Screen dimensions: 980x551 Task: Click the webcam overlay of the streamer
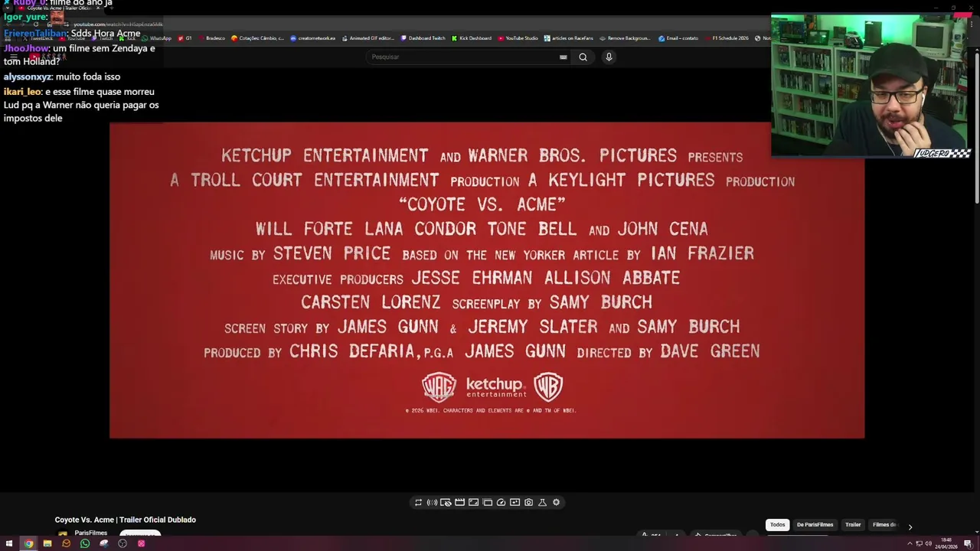click(871, 86)
